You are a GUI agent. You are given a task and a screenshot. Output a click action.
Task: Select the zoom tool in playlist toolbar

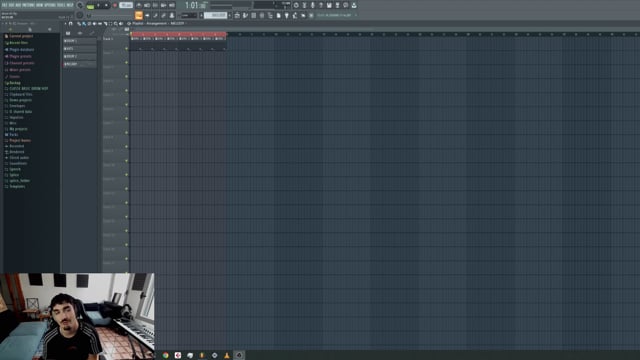[x=116, y=24]
